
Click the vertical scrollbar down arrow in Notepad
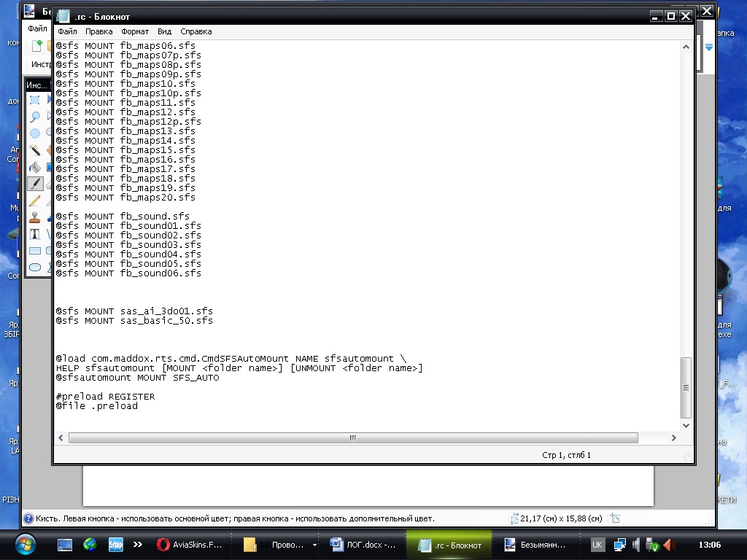click(x=686, y=426)
